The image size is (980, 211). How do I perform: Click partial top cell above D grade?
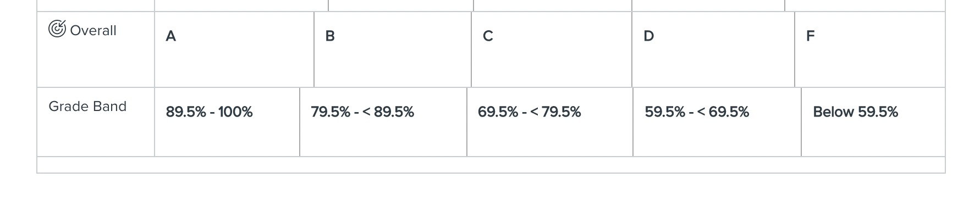click(708, 5)
